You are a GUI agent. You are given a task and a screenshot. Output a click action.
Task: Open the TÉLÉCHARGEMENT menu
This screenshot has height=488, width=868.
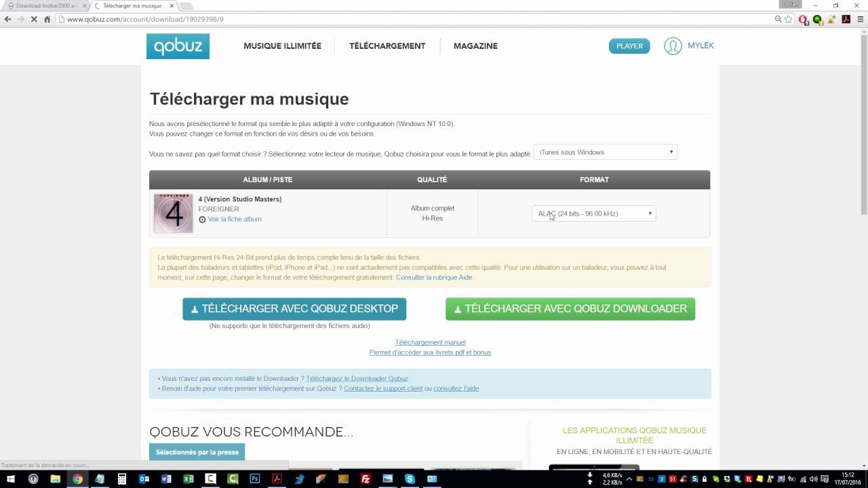coord(387,46)
